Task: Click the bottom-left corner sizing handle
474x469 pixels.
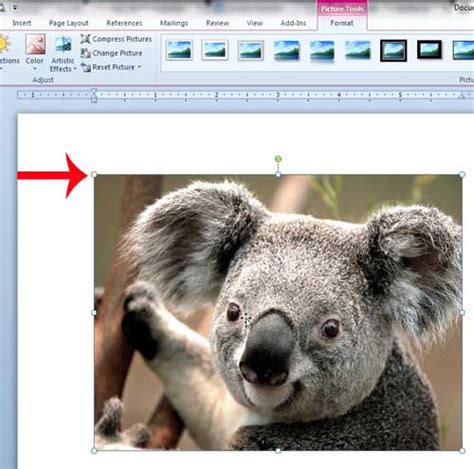Action: point(94,451)
